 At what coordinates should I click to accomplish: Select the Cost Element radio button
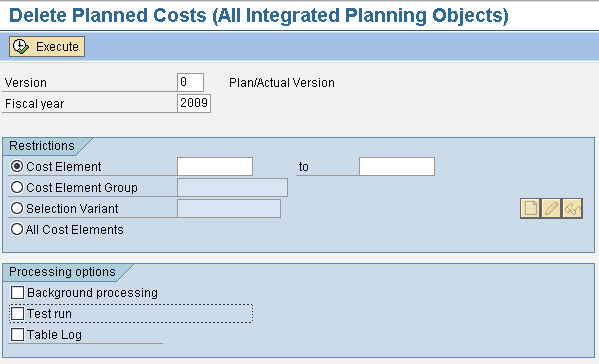tap(17, 167)
